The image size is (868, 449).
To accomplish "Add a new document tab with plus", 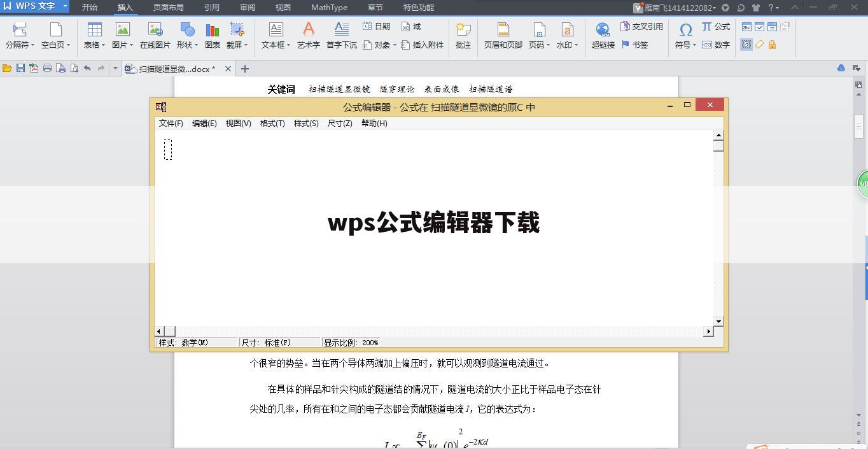I will tap(245, 69).
